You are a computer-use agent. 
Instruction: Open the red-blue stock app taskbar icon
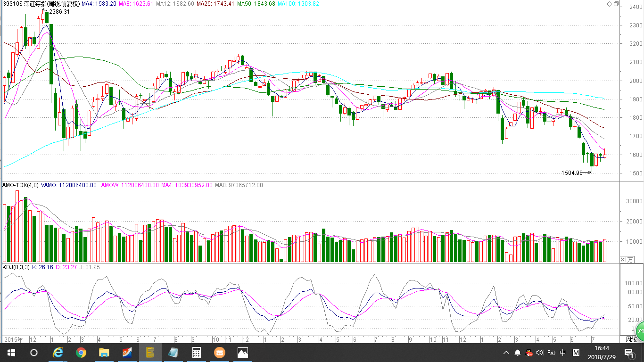coord(127,353)
